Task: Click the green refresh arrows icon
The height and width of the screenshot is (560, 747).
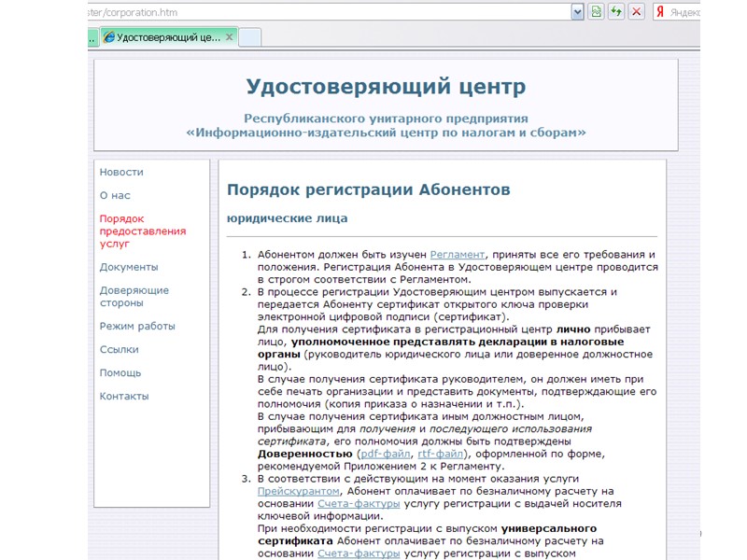Action: coord(616,12)
